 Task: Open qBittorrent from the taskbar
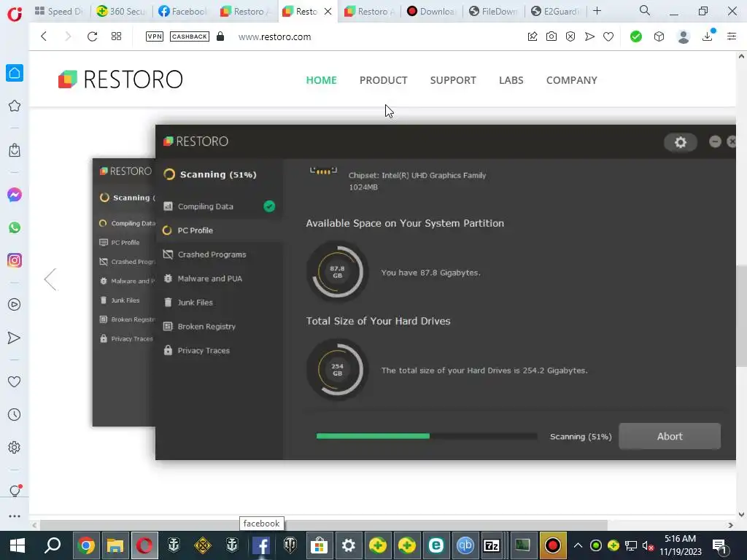pyautogui.click(x=465, y=545)
